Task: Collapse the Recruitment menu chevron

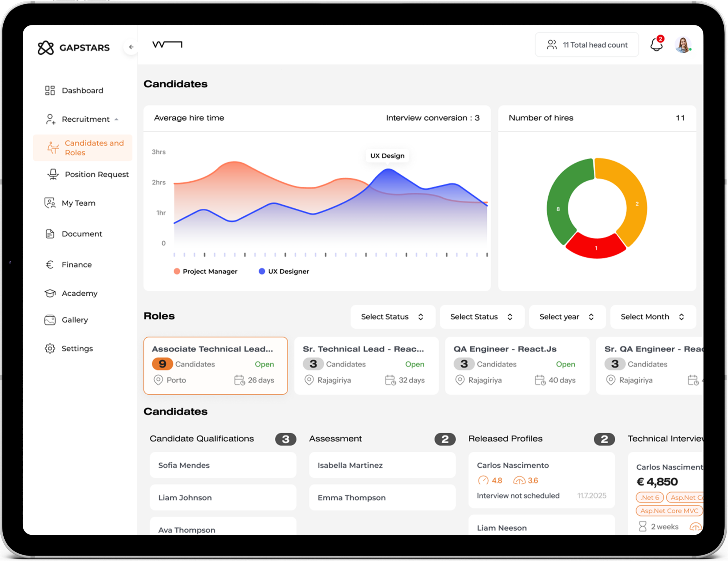Action: (x=117, y=119)
